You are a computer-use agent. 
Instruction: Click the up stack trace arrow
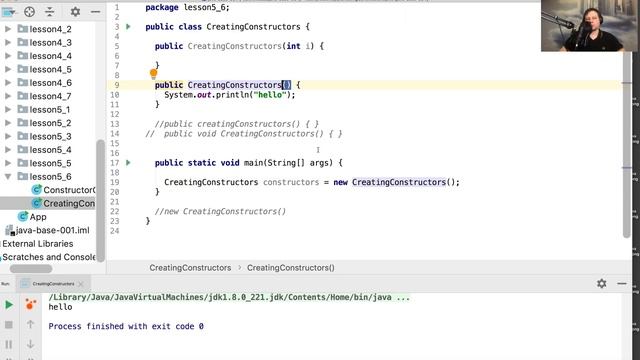[31, 324]
